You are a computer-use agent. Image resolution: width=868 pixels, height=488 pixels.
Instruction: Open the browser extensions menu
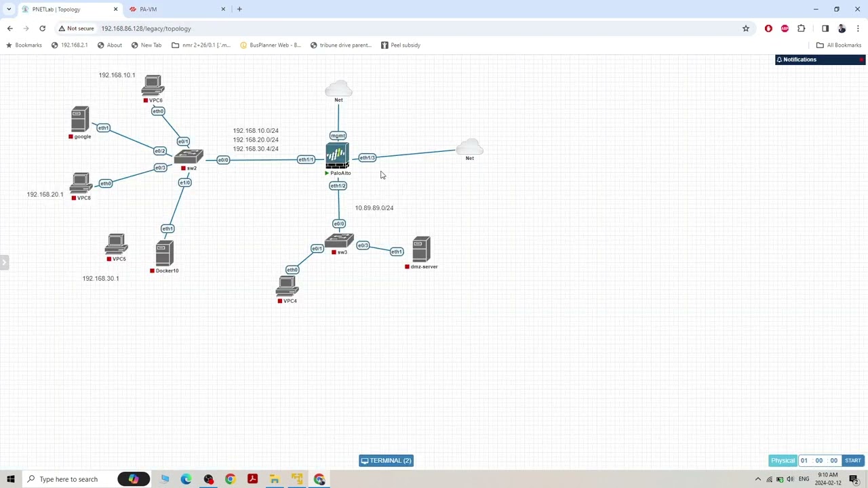click(802, 28)
